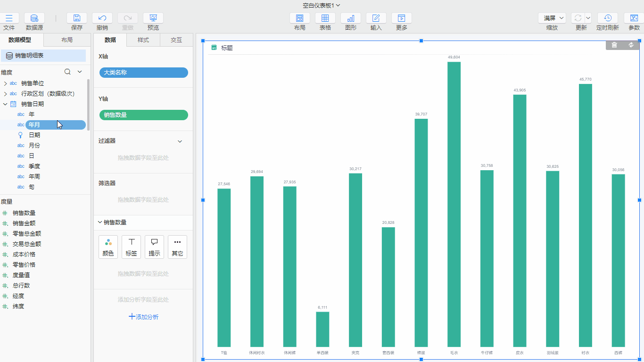This screenshot has height=362, width=644.
Task: Click the Undo (撤销) icon
Action: click(x=102, y=18)
